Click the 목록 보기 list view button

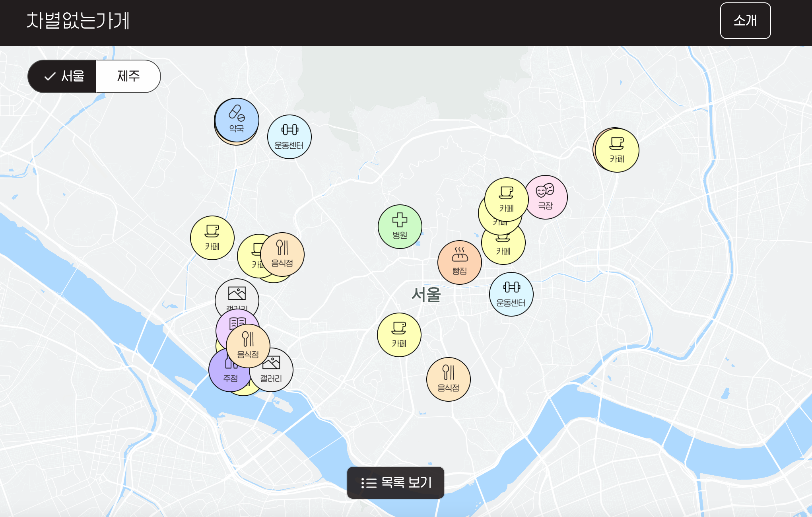click(395, 482)
